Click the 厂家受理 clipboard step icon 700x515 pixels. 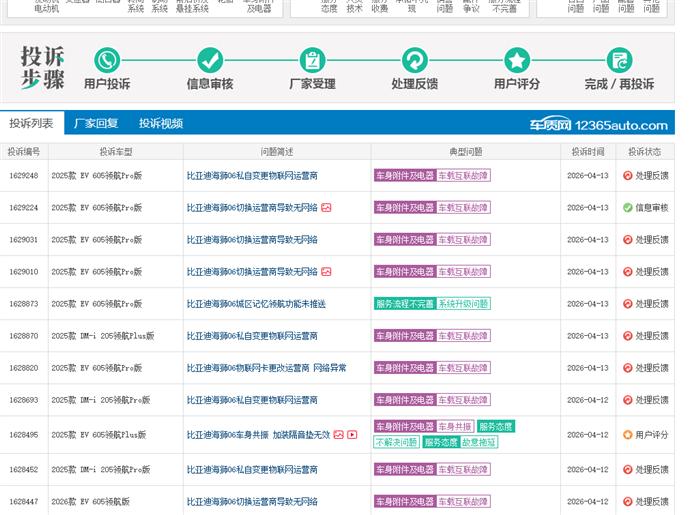click(x=312, y=60)
